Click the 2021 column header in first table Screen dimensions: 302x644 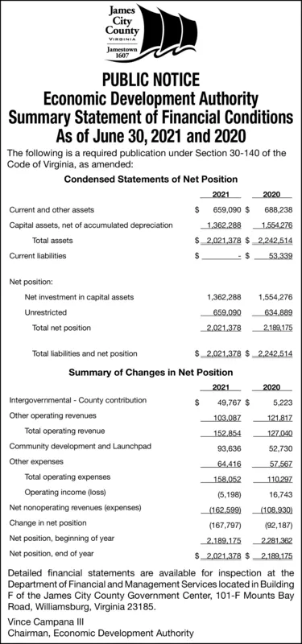click(221, 195)
